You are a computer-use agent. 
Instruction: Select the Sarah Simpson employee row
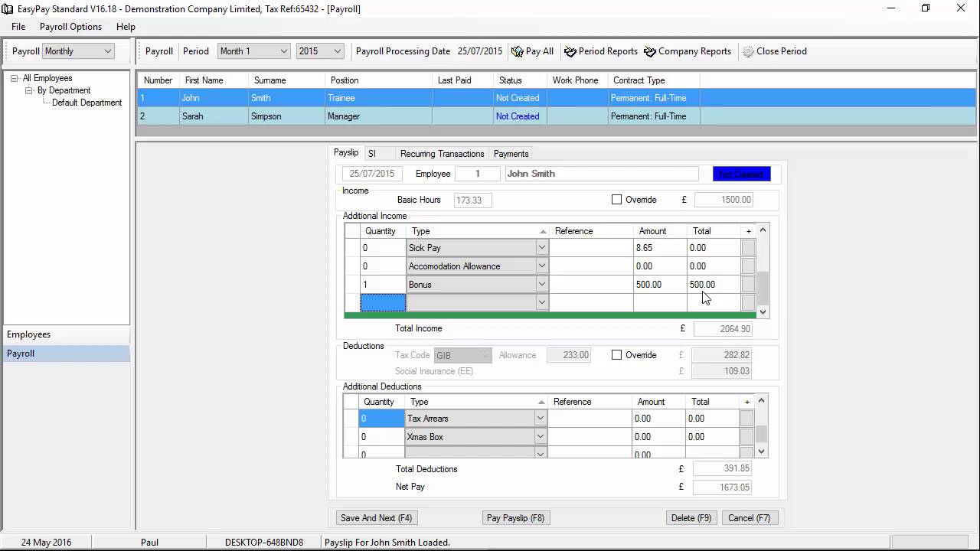click(x=557, y=116)
